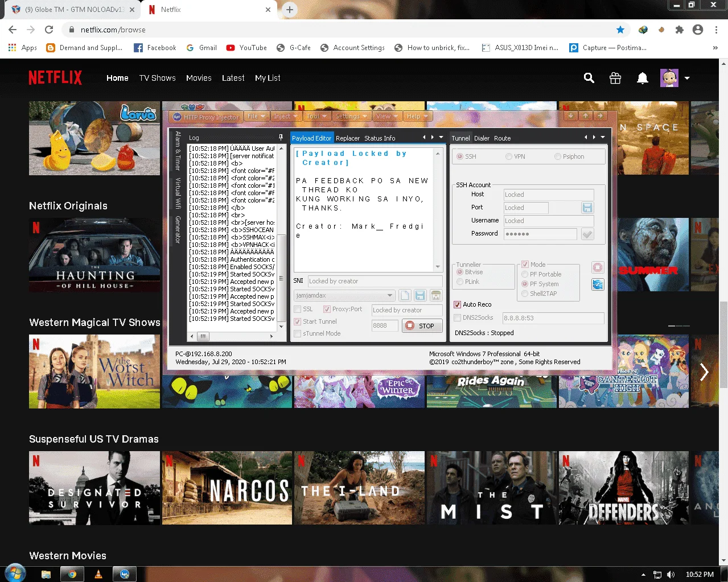The width and height of the screenshot is (728, 582).
Task: Open VLC from the taskbar
Action: coord(98,574)
